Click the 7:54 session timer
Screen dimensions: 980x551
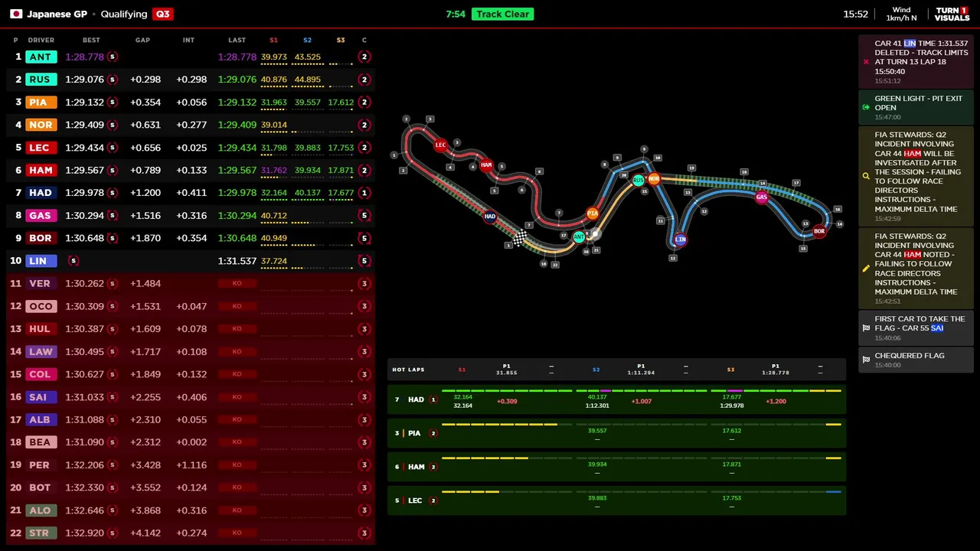456,14
